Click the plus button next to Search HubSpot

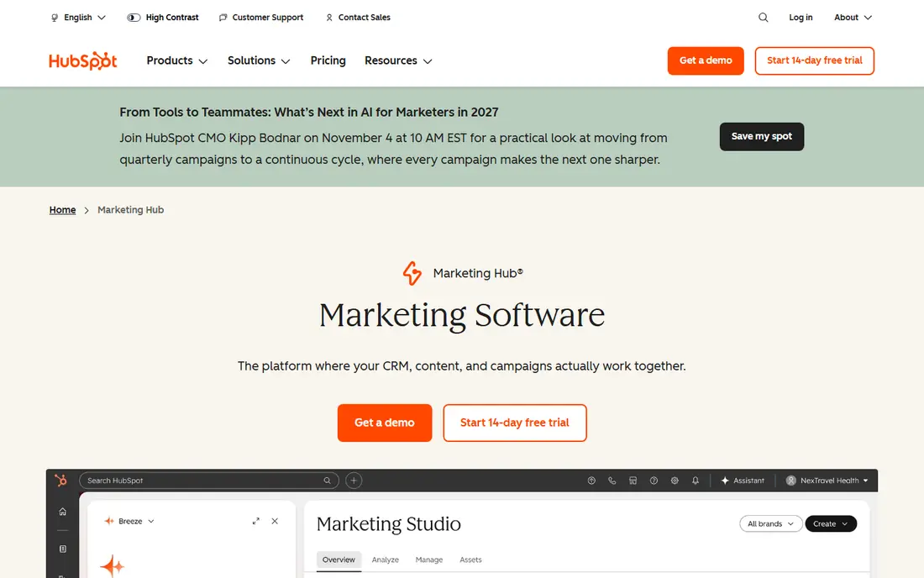(x=354, y=481)
